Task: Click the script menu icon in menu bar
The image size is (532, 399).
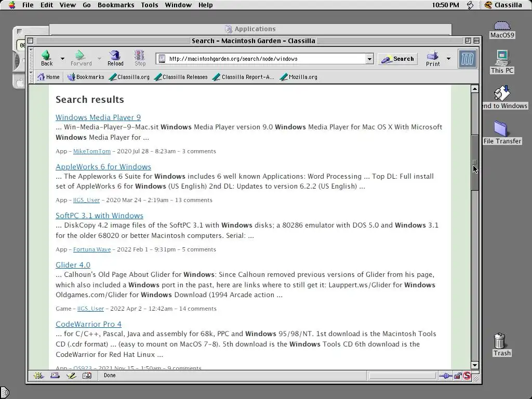Action: [x=470, y=5]
